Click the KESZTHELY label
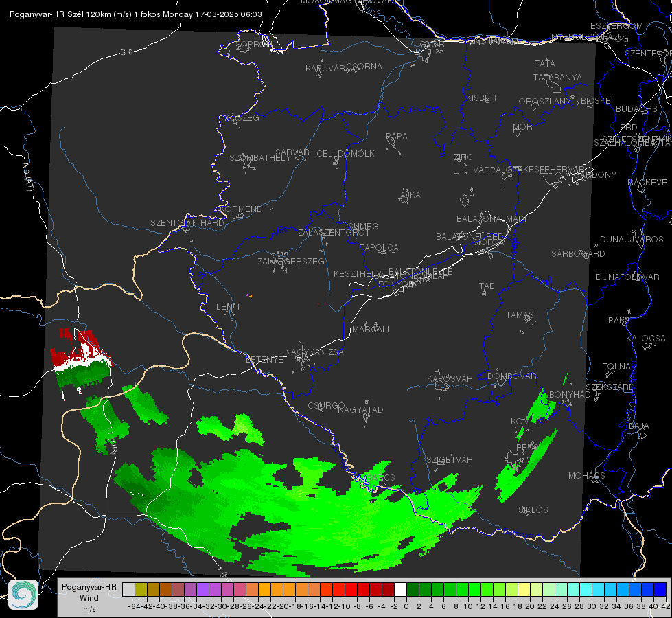This screenshot has width=672, height=618. point(356,273)
